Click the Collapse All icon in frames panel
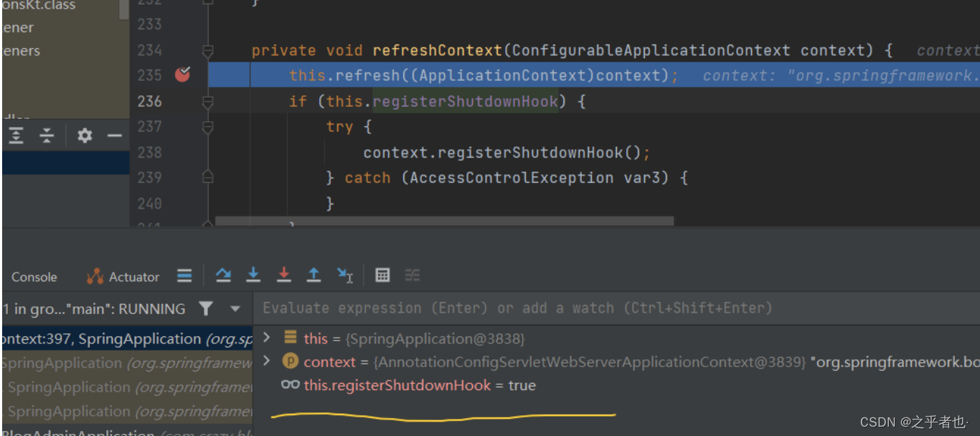 46,135
